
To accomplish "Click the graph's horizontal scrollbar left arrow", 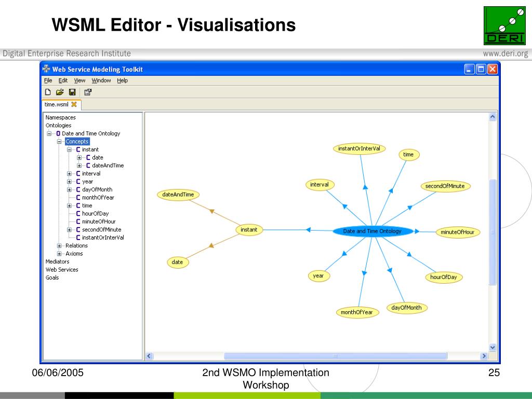I will point(149,356).
